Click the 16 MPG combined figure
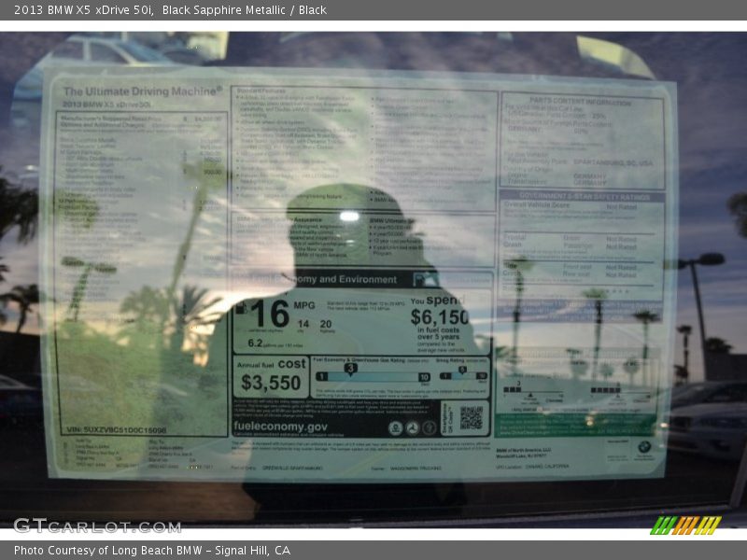747x560 pixels. click(x=270, y=314)
